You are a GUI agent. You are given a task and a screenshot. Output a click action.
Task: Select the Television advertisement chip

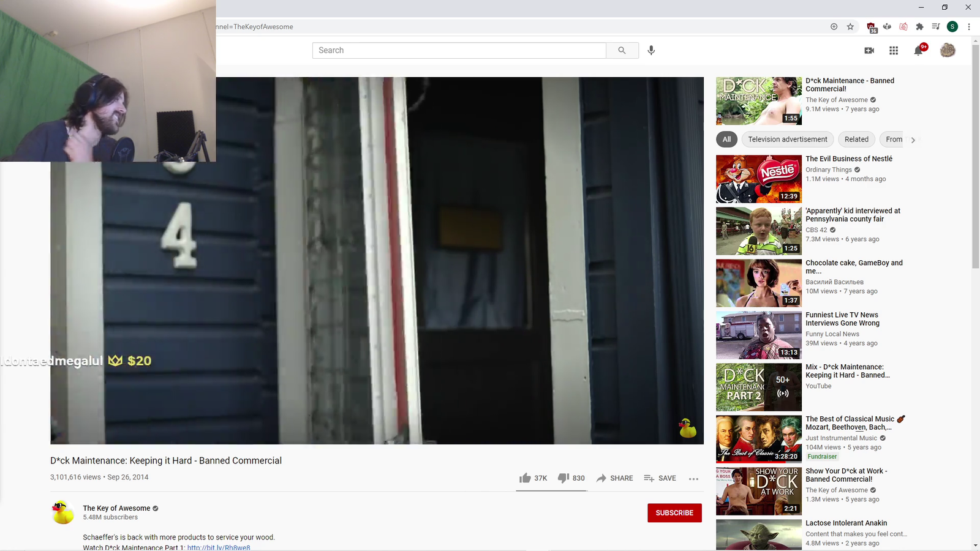click(x=788, y=140)
